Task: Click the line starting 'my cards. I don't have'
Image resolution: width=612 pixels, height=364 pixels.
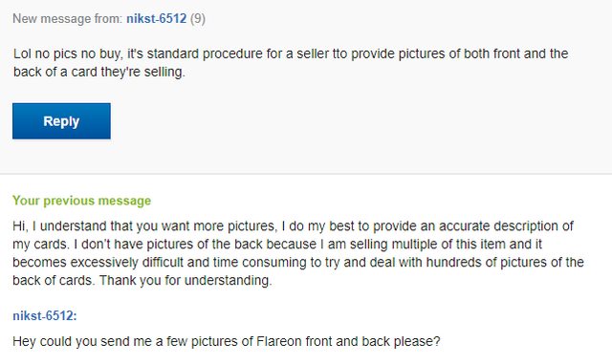Action: pyautogui.click(x=277, y=244)
